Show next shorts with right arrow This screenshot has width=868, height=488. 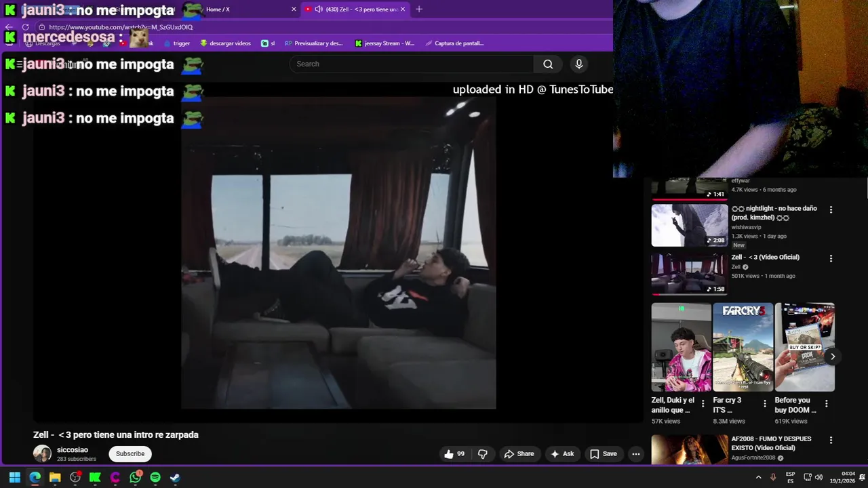pos(833,357)
